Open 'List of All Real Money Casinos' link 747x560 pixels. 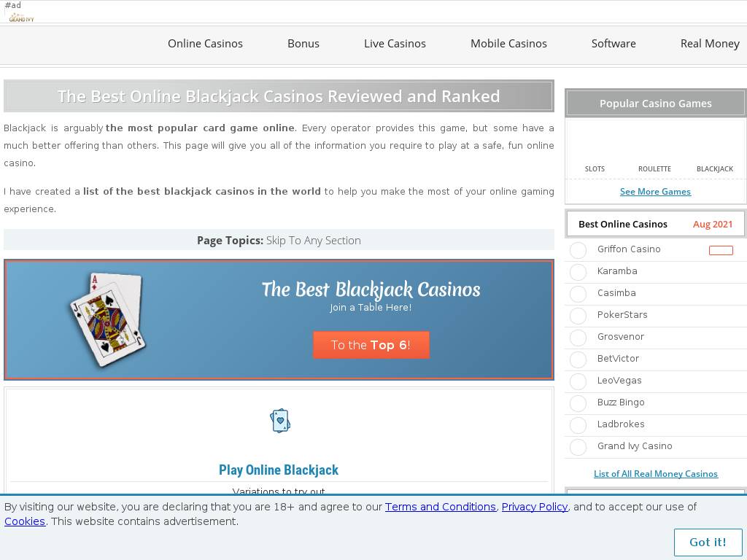point(656,474)
